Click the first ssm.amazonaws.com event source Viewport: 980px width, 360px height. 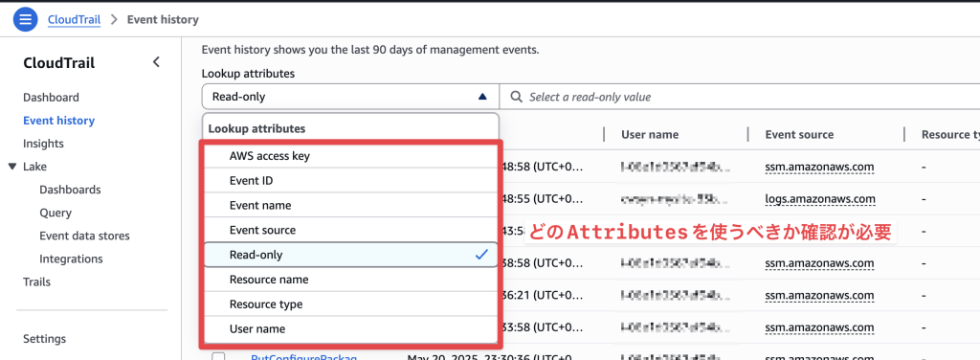coord(819,167)
